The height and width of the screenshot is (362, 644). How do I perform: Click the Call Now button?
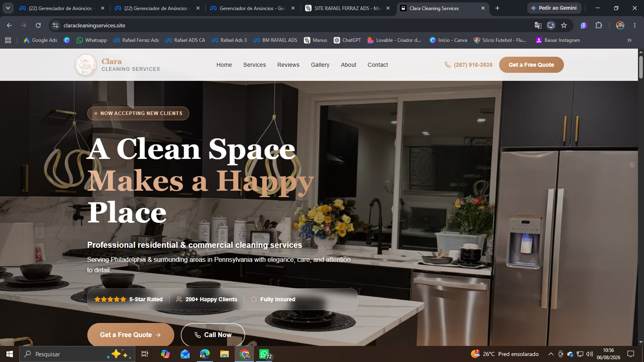click(213, 335)
